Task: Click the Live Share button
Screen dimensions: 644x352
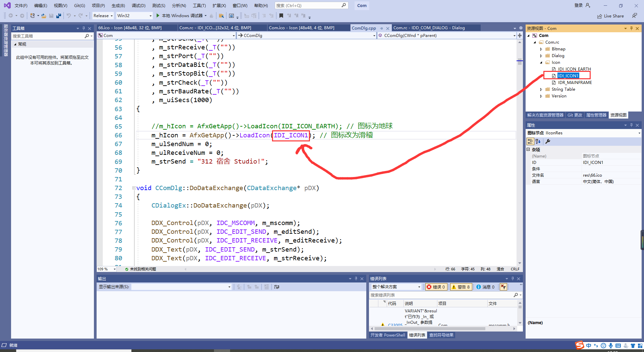Action: click(610, 16)
